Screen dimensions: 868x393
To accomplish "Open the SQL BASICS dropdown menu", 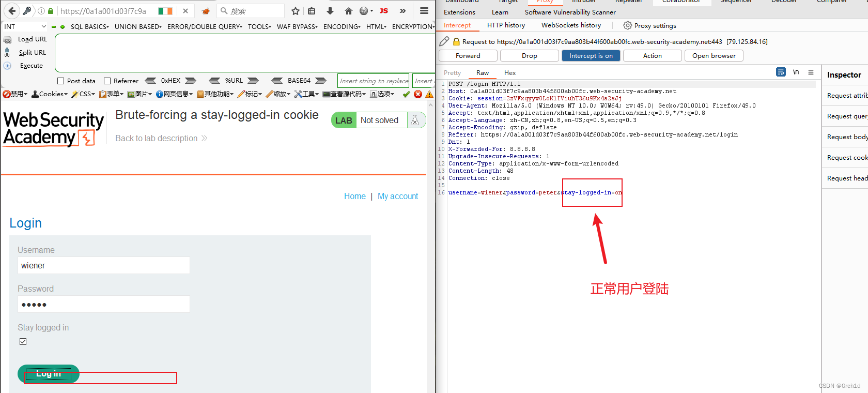I will 90,26.
